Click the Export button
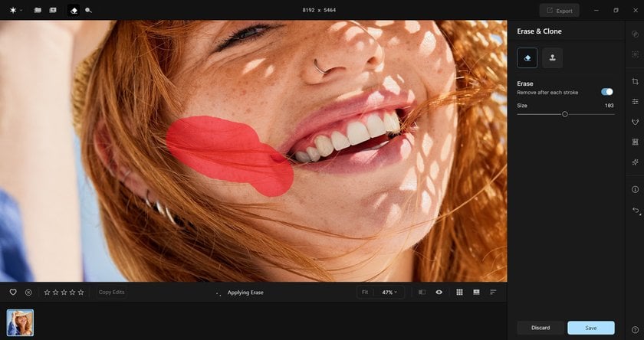The width and height of the screenshot is (644, 340). click(560, 11)
